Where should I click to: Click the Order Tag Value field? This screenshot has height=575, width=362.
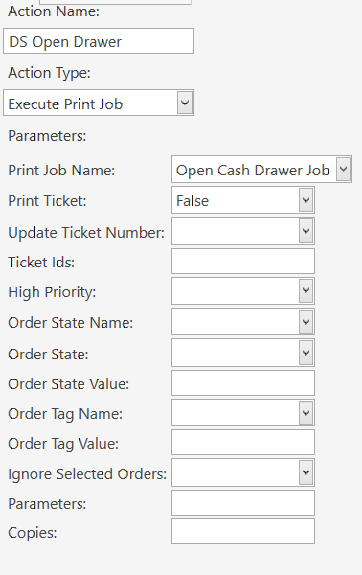pyautogui.click(x=243, y=442)
